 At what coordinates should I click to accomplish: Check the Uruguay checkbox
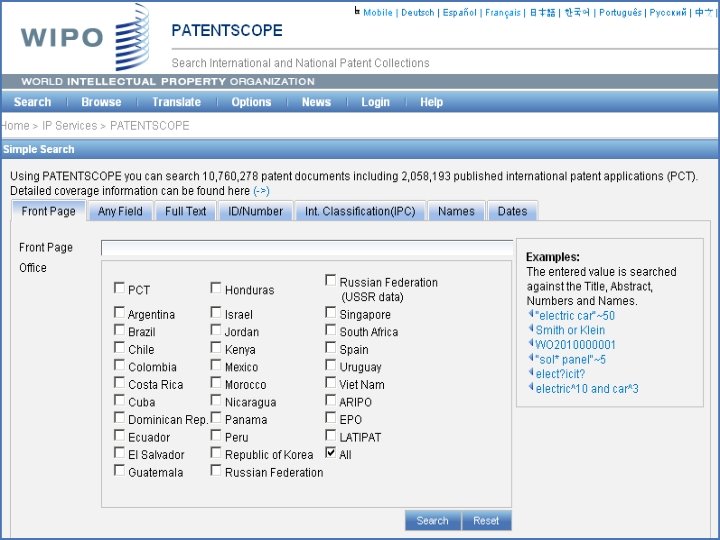(x=331, y=365)
